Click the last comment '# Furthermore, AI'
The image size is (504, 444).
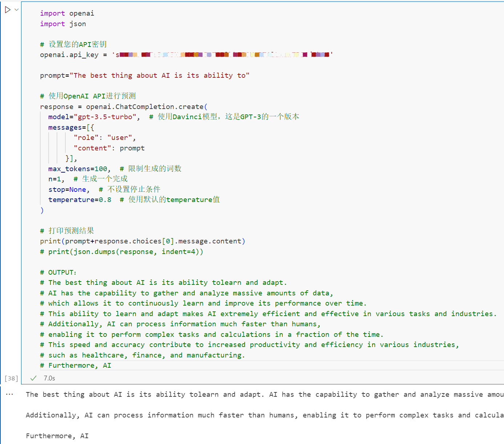coord(76,366)
